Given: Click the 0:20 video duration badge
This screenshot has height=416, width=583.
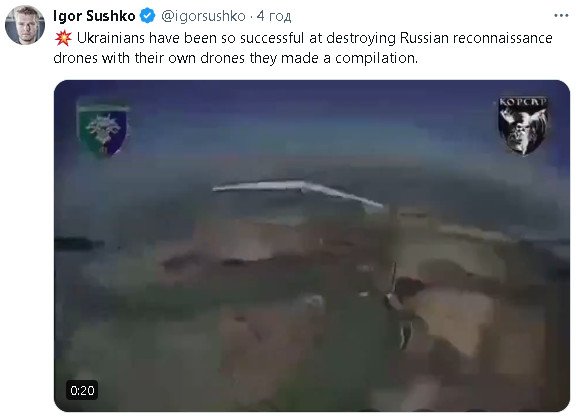Looking at the screenshot, I should coord(82,390).
